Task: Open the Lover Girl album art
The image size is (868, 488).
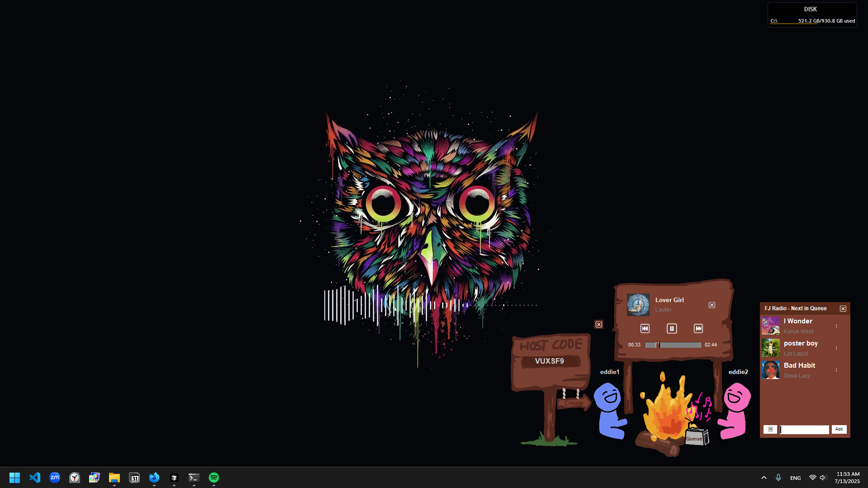Action: coord(638,305)
